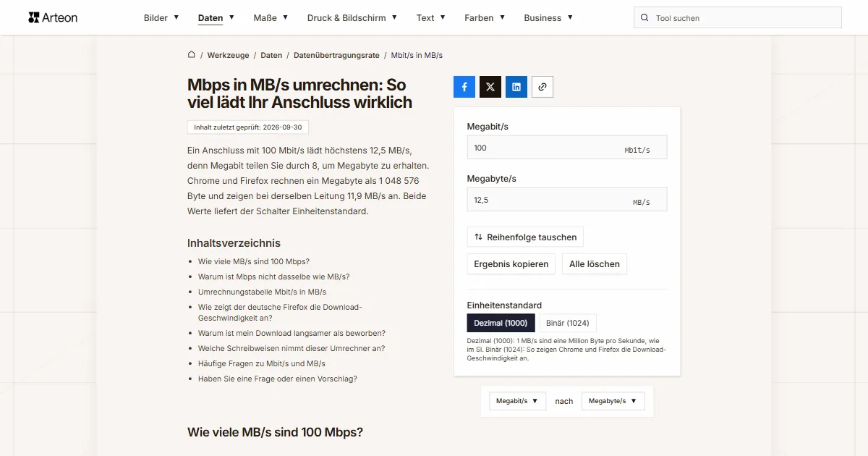Select Binär (1024) unit standard
Viewport: 868px width, 456px height.
point(568,323)
